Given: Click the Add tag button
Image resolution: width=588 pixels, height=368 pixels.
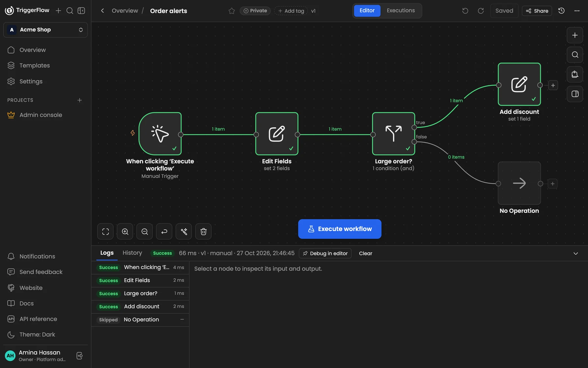Looking at the screenshot, I should click(291, 11).
